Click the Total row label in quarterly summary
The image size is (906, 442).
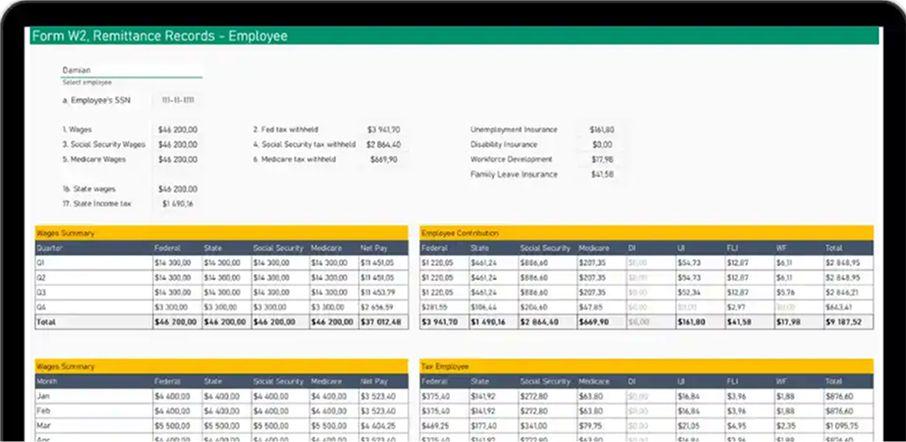(x=92, y=322)
